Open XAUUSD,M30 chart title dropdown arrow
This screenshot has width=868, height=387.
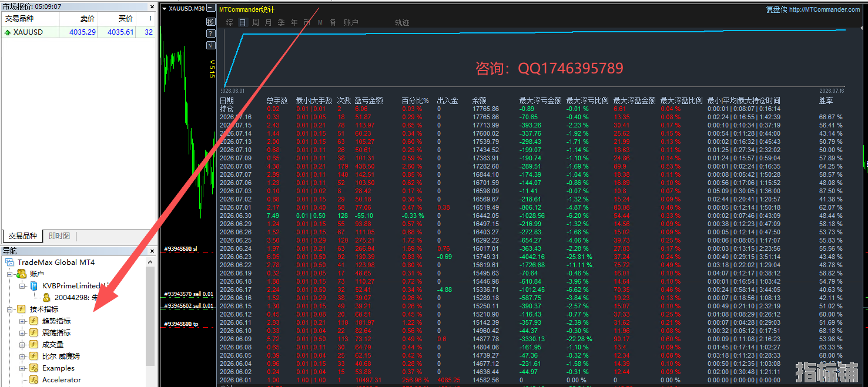pyautogui.click(x=165, y=9)
